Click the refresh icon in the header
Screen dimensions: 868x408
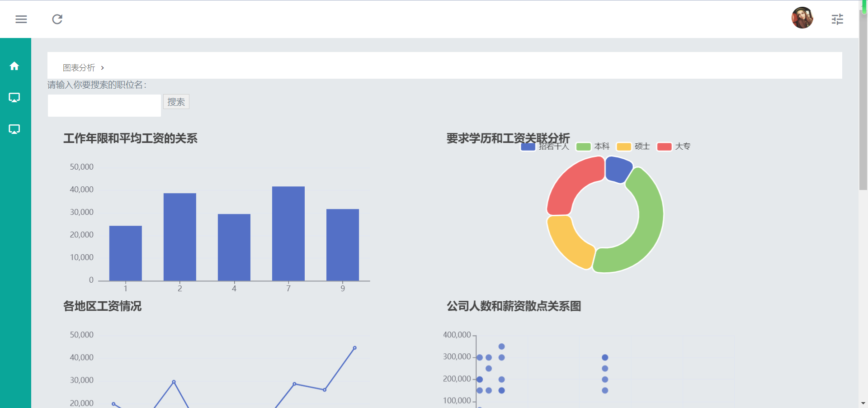(x=57, y=19)
